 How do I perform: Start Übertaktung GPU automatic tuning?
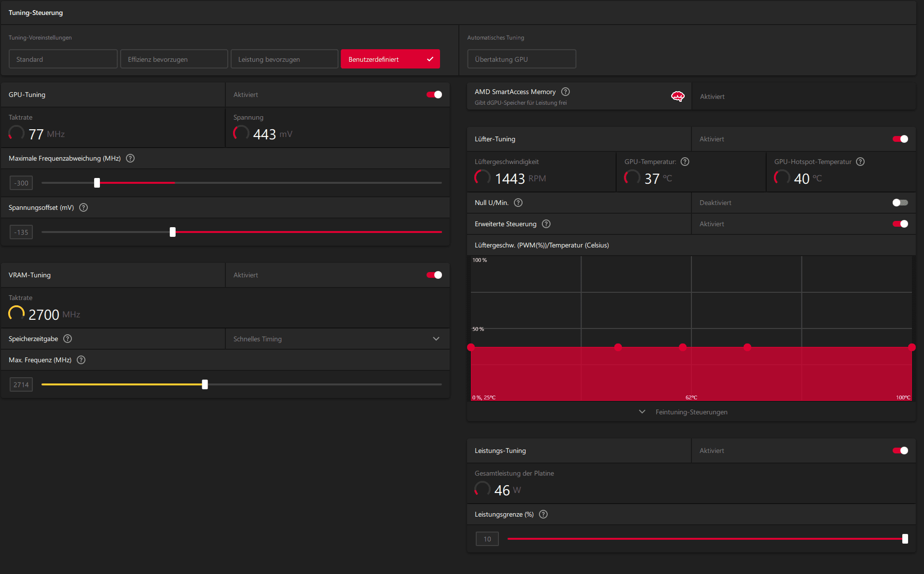click(522, 59)
